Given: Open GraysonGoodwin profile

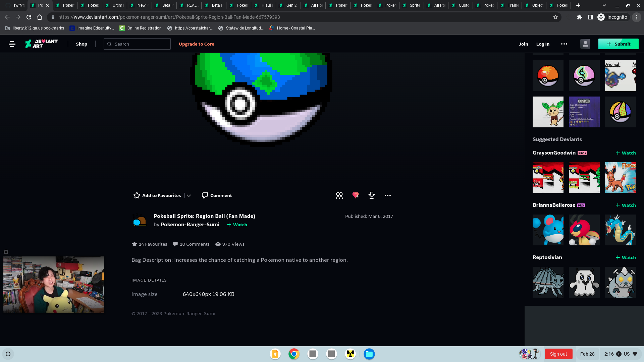Looking at the screenshot, I should 554,153.
